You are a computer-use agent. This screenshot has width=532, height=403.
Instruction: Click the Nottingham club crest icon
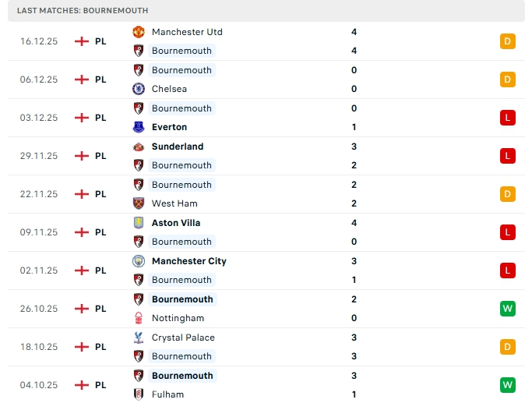tap(139, 318)
